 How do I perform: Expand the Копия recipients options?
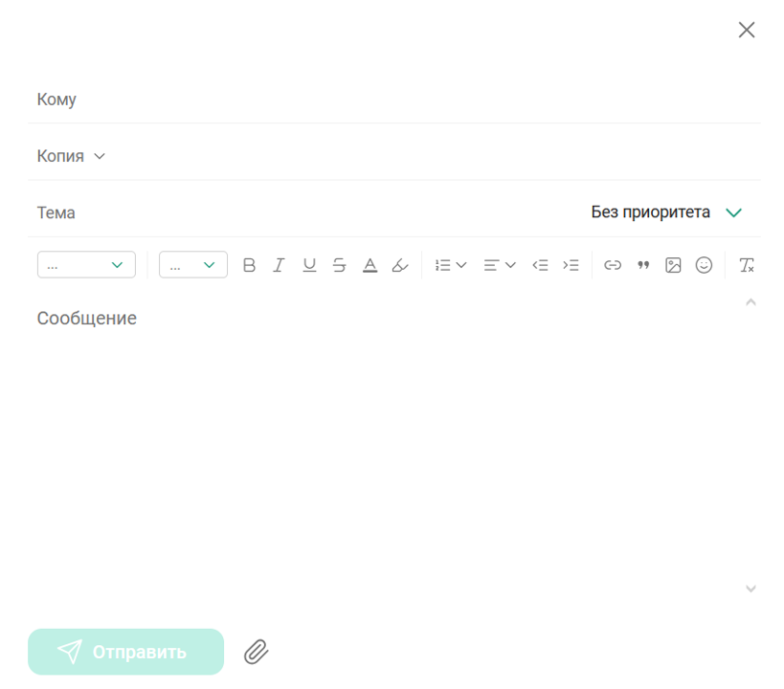pos(72,156)
